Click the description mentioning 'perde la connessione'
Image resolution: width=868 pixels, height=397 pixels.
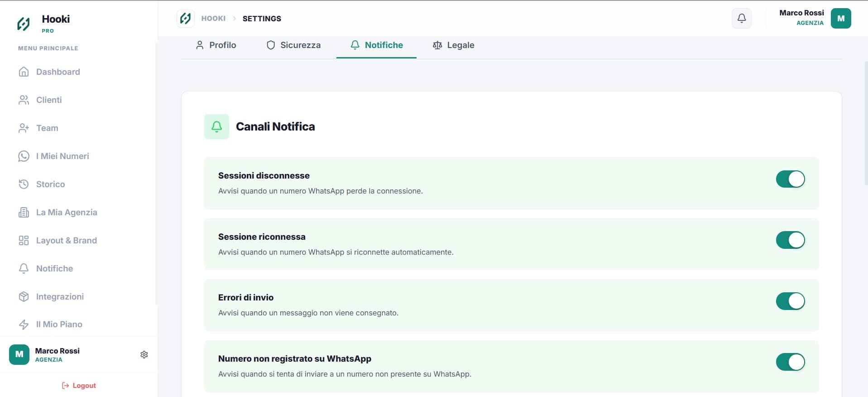tap(321, 191)
